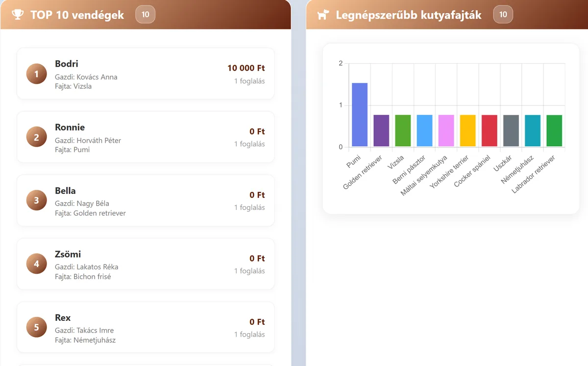Viewport: 588px width, 366px height.
Task: Click Fajta: Pumi on Ronnie card
Action: pyautogui.click(x=73, y=150)
